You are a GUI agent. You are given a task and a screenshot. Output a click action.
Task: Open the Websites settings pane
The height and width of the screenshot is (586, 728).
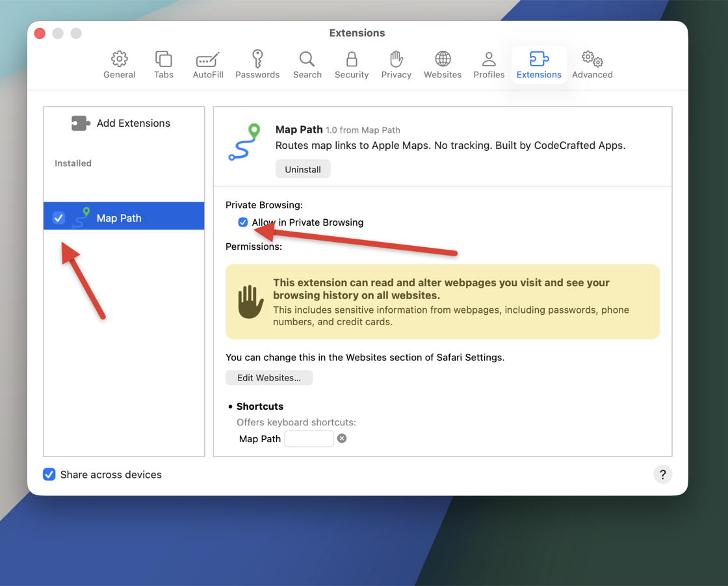(443, 65)
